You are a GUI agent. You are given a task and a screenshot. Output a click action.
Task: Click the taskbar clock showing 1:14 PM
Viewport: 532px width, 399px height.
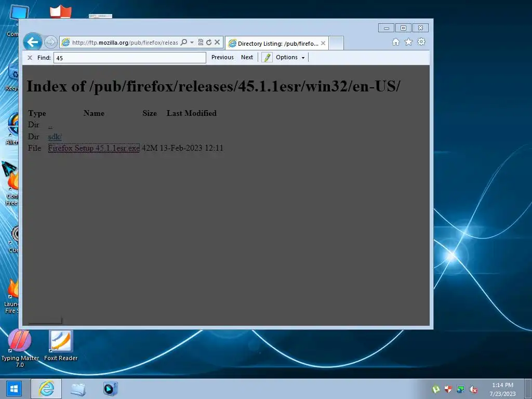pyautogui.click(x=502, y=389)
